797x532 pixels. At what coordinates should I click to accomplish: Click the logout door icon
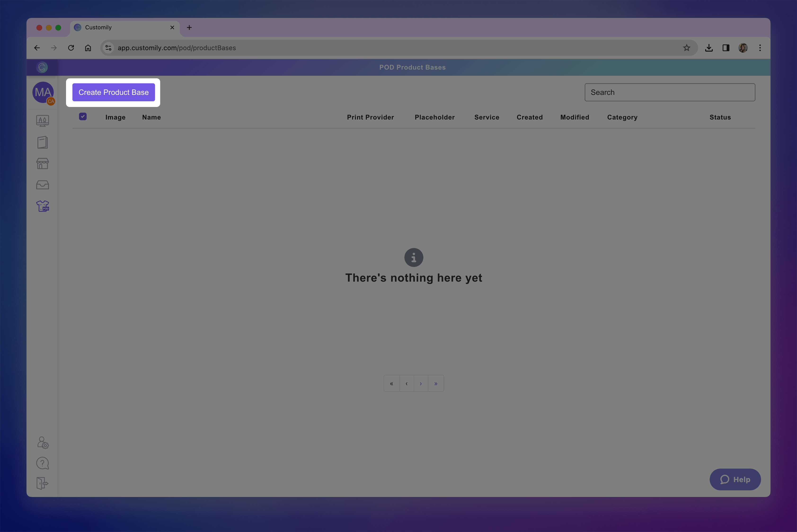tap(43, 483)
